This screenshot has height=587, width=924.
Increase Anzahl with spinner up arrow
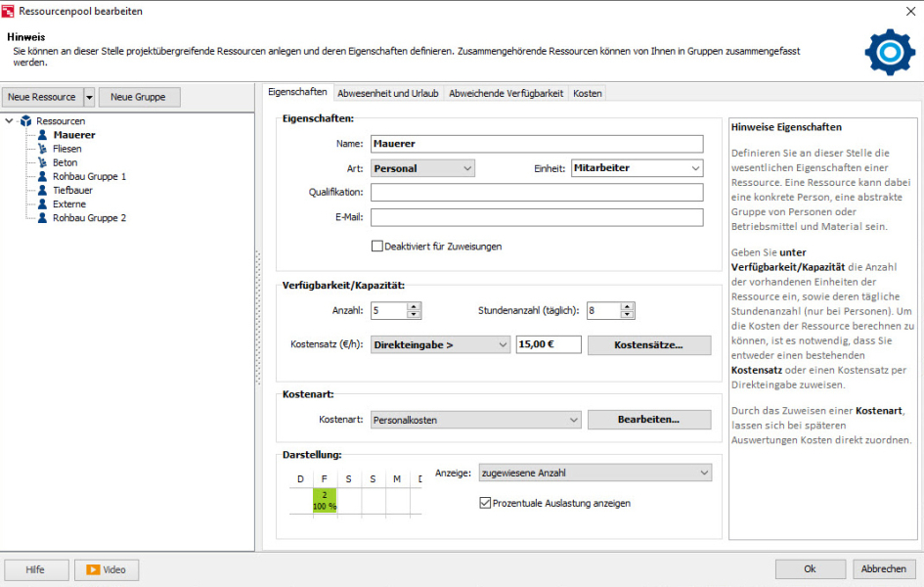click(x=414, y=306)
